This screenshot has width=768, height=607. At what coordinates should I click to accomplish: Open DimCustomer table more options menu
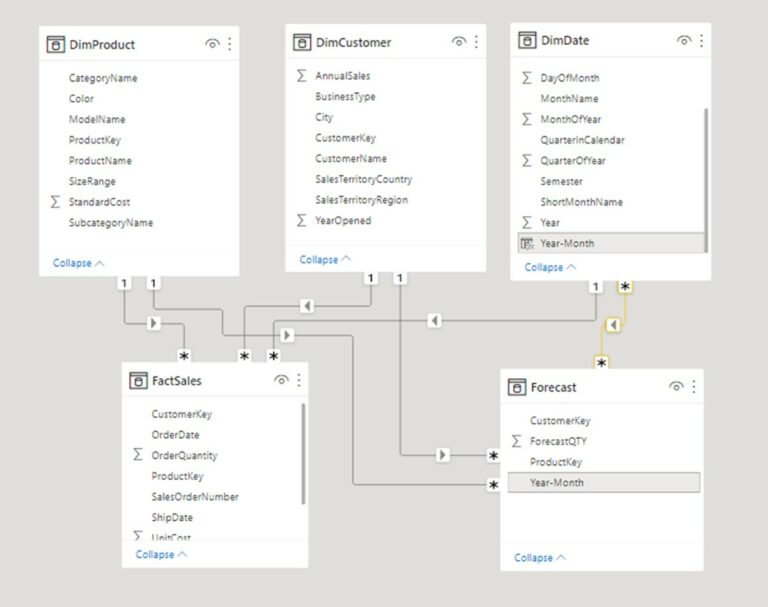476,42
